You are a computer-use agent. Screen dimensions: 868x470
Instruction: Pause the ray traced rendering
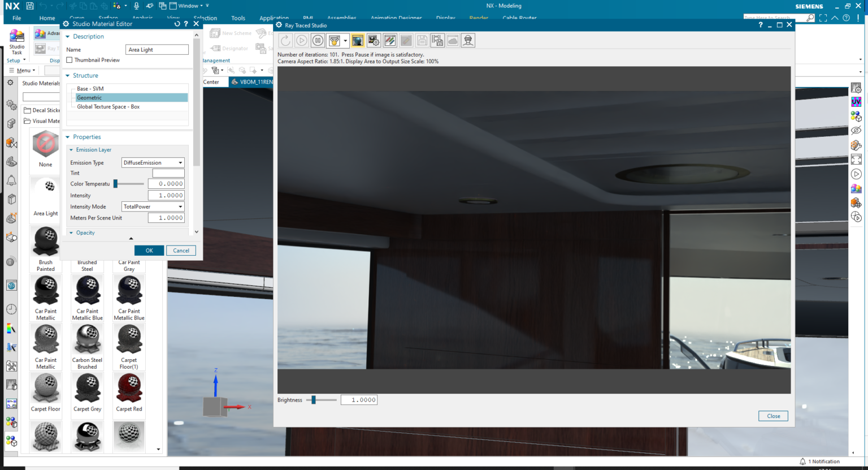(x=316, y=40)
